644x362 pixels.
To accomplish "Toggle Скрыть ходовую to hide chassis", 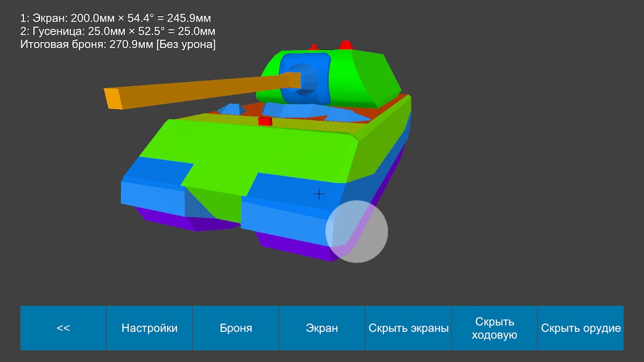I will tap(494, 328).
